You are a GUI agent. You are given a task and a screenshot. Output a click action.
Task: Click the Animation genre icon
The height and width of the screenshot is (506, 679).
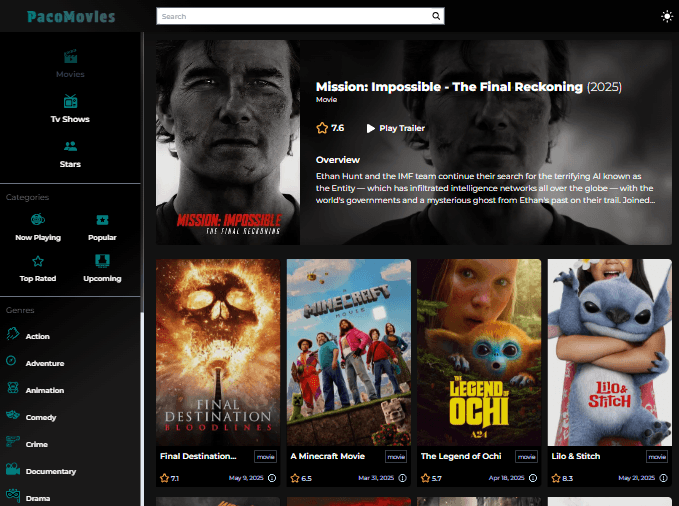point(13,388)
